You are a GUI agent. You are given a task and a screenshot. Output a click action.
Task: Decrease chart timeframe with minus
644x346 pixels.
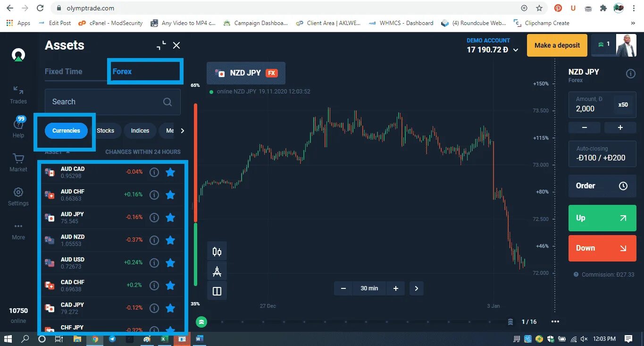[x=343, y=288]
